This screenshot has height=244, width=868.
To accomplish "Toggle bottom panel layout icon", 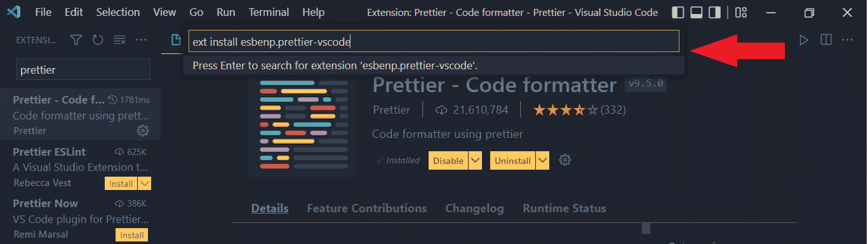I will pos(697,12).
